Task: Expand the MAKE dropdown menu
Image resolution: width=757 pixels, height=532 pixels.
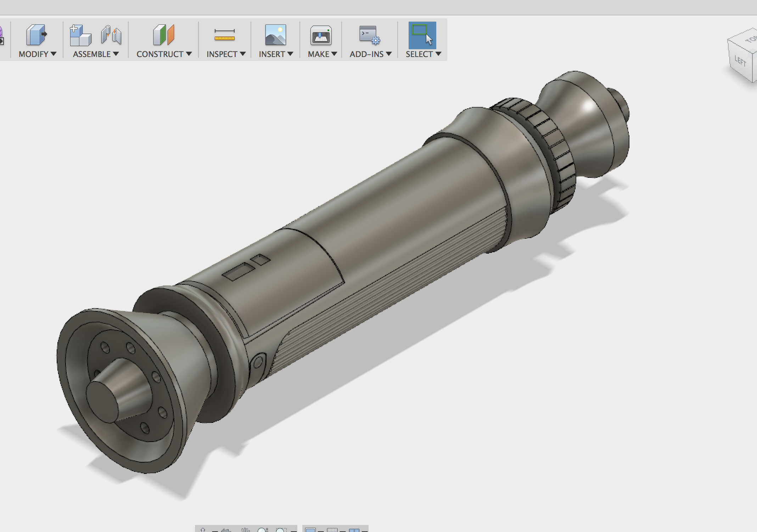Action: (x=322, y=54)
